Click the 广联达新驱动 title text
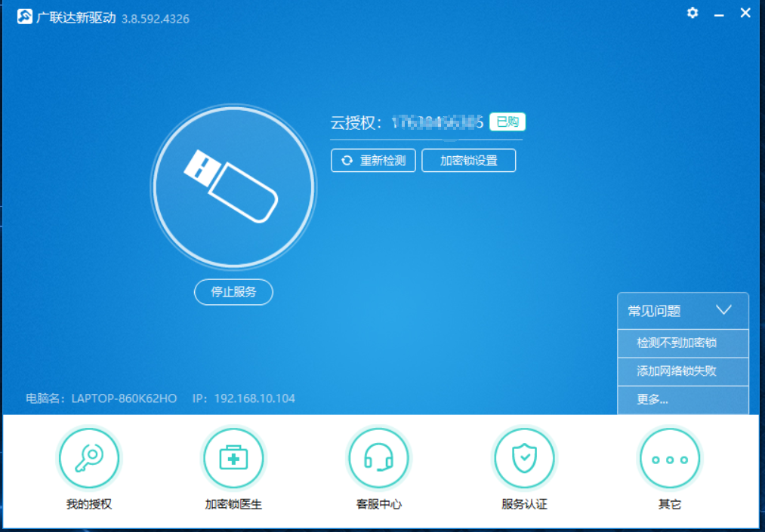The image size is (765, 532). [x=76, y=18]
